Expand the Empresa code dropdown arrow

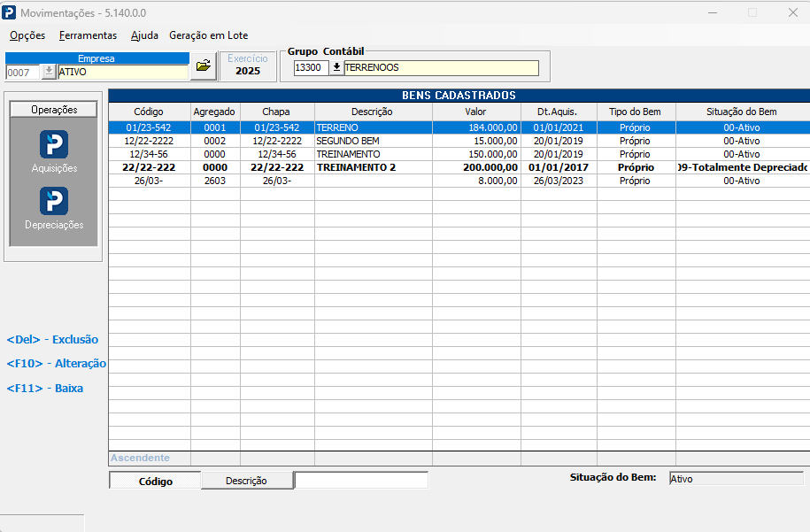(48, 72)
